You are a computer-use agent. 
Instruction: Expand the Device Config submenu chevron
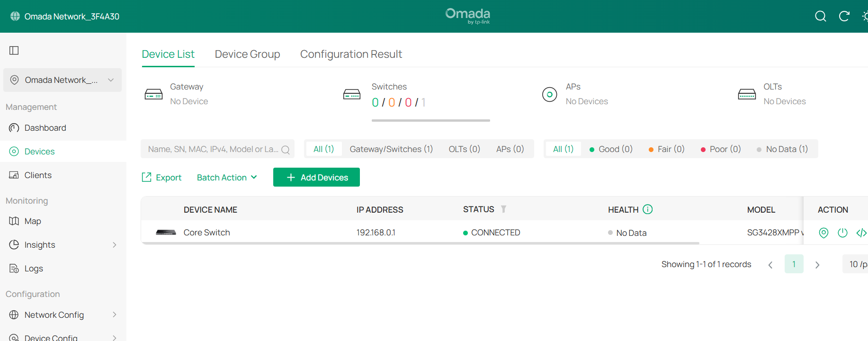coord(115,338)
